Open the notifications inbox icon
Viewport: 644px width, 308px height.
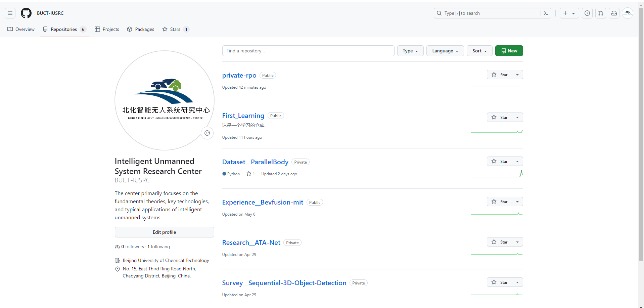coord(614,13)
